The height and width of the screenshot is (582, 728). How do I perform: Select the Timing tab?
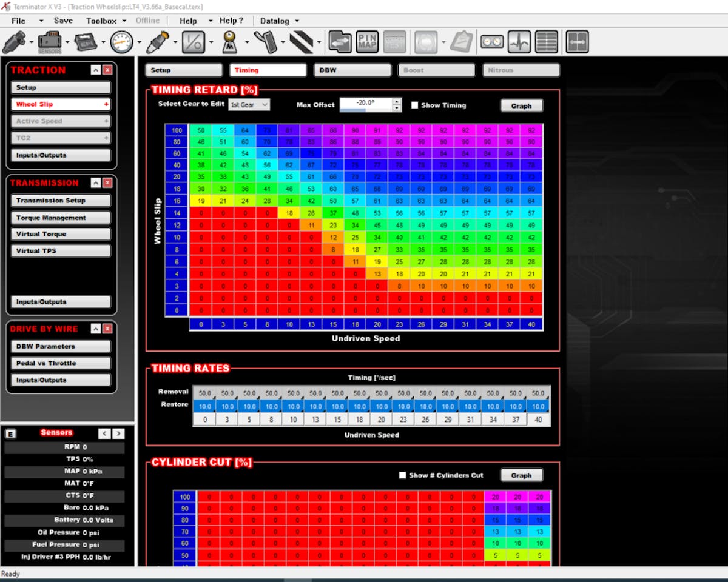[268, 70]
